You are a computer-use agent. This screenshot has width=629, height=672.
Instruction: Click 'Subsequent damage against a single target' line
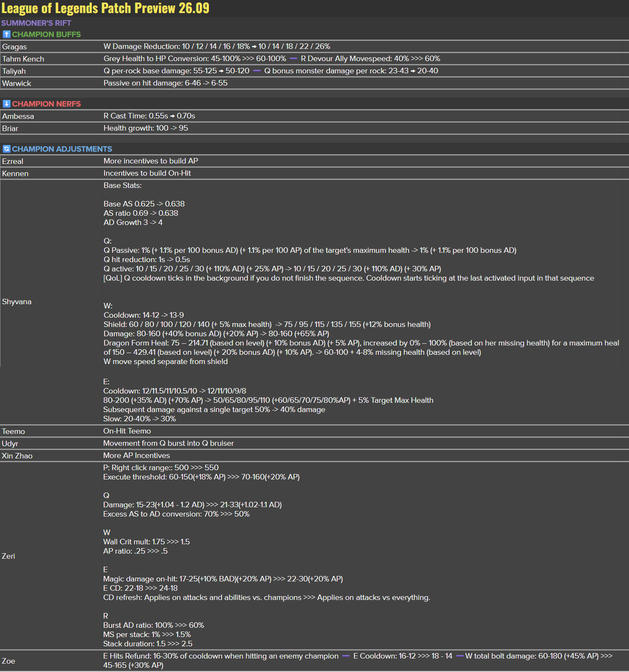214,409
